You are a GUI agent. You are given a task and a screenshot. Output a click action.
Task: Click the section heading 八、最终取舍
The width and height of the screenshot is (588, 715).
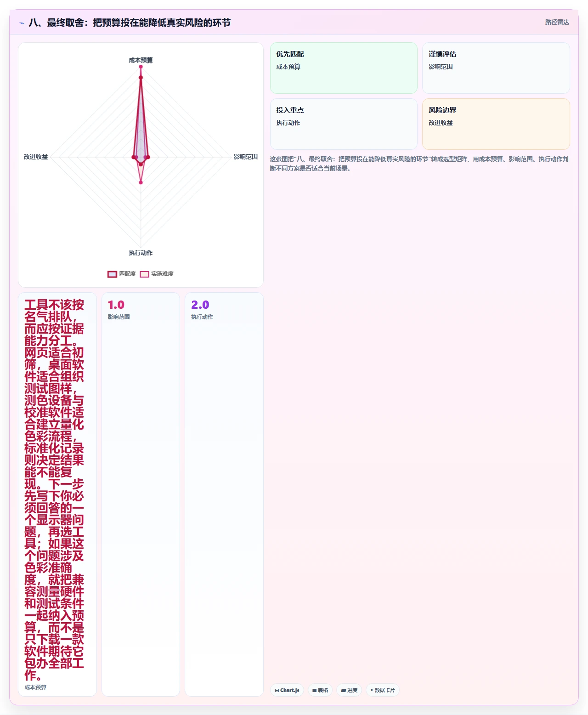tap(130, 23)
